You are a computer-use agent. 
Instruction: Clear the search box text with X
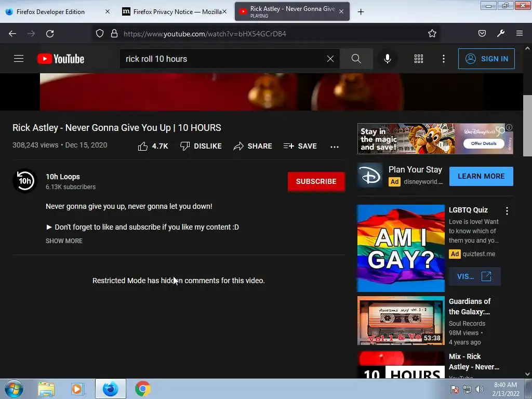(330, 59)
